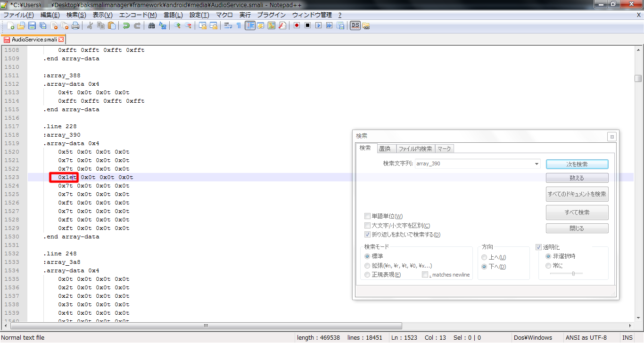The image size is (644, 343).
Task: Zoom out on the editor text
Action: pyautogui.click(x=188, y=25)
